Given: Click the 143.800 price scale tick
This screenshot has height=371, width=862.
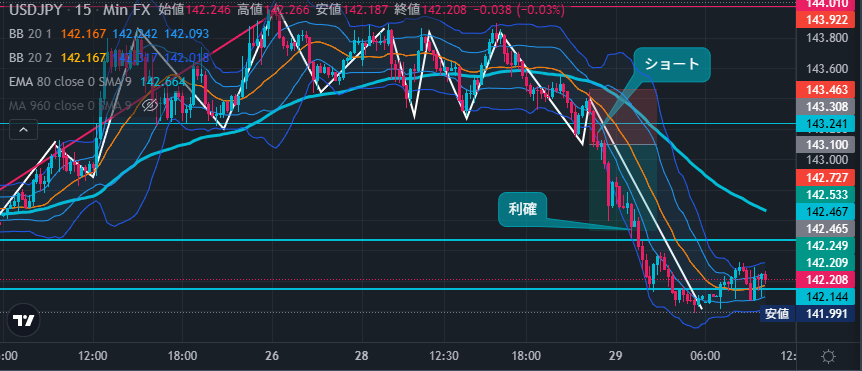Looking at the screenshot, I should click(827, 38).
